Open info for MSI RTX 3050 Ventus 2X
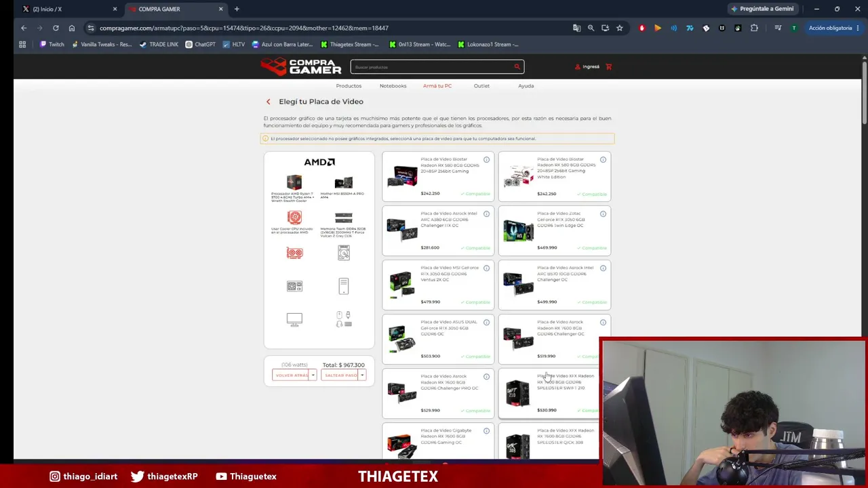This screenshot has height=488, width=868. pos(486,268)
